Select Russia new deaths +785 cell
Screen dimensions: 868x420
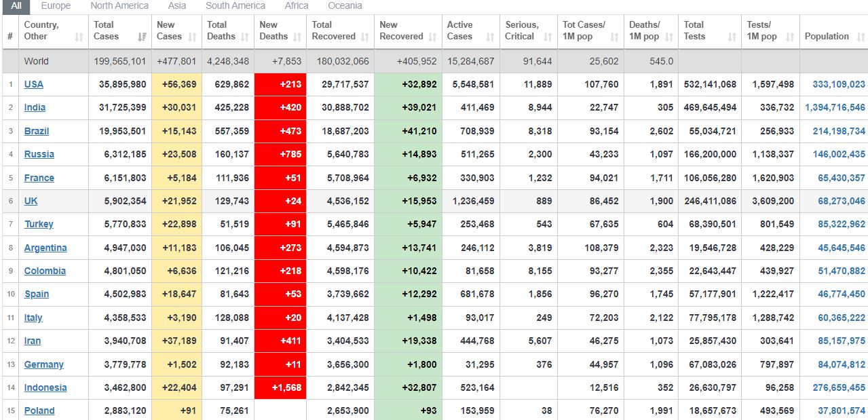point(280,154)
